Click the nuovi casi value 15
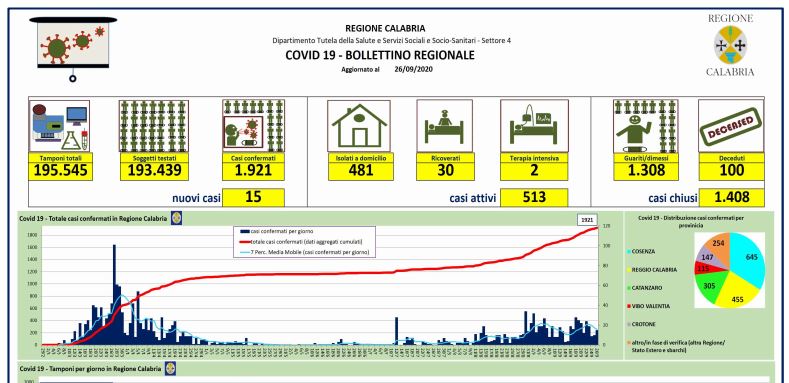Viewport: 789px width, 383px height. (x=253, y=197)
